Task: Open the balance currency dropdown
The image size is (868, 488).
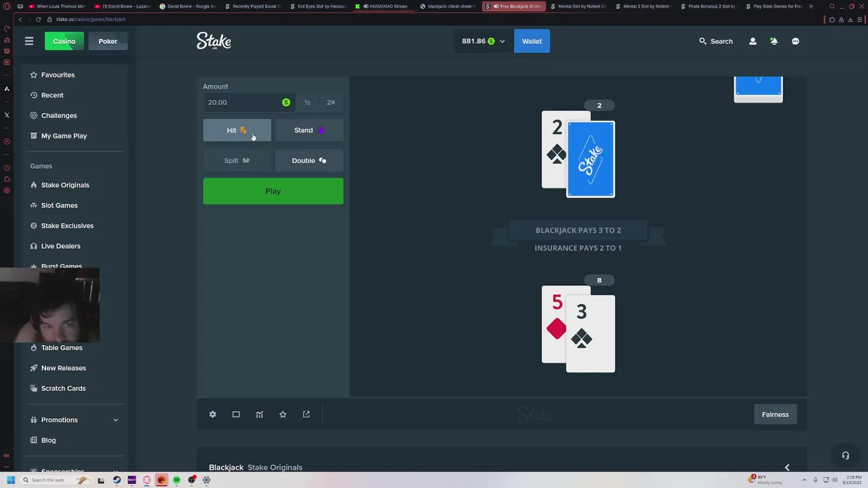Action: click(502, 41)
